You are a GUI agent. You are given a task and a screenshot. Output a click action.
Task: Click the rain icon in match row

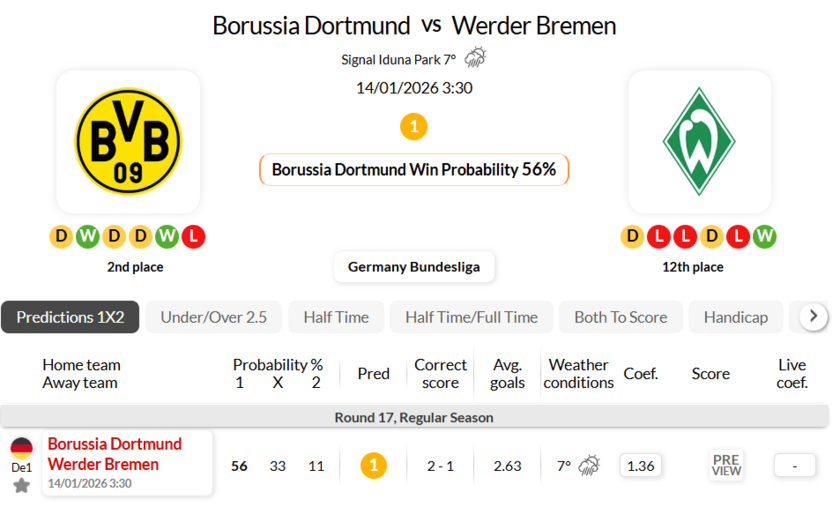(589, 465)
